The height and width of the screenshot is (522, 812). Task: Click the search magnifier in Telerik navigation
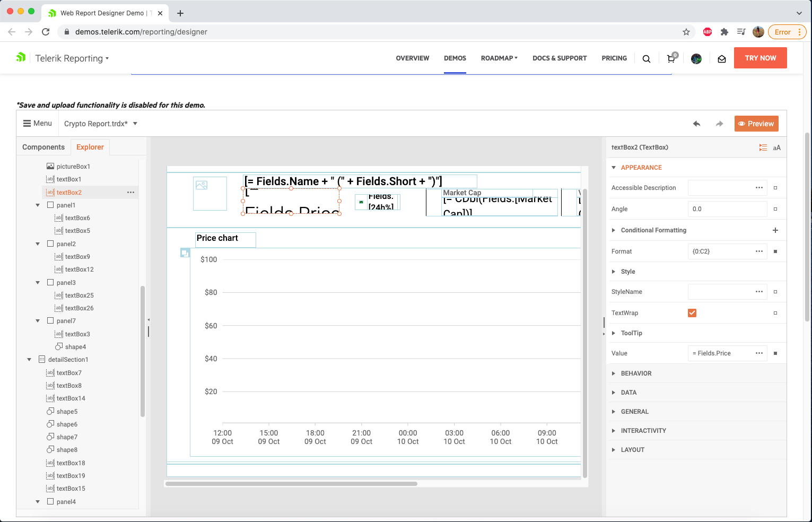click(x=646, y=58)
